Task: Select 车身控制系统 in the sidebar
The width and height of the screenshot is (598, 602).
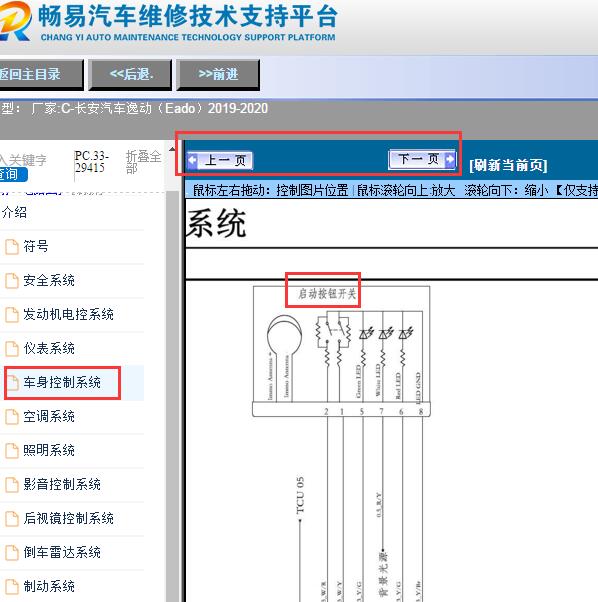Action: coord(62,382)
